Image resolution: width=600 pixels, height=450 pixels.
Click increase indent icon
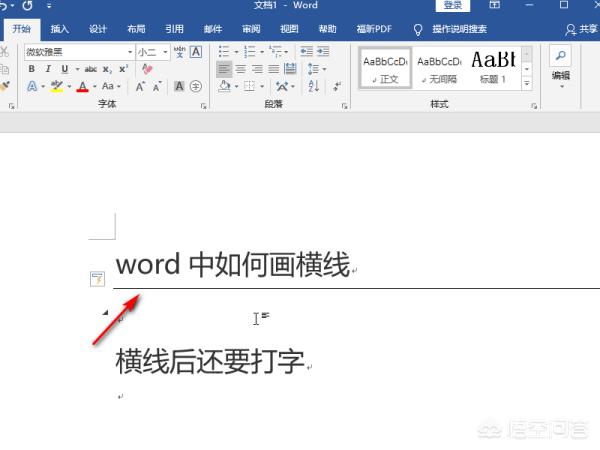(323, 51)
